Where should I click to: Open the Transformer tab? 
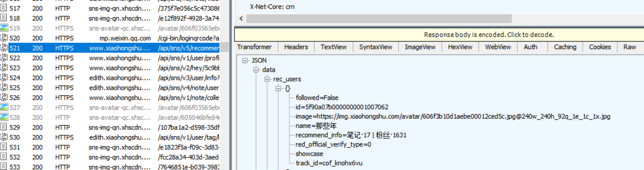(254, 47)
